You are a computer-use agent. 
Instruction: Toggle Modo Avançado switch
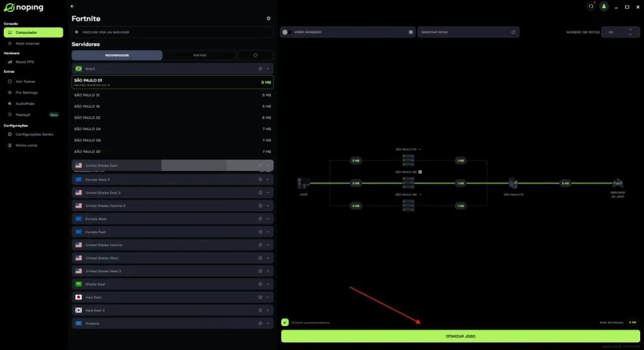click(x=287, y=32)
